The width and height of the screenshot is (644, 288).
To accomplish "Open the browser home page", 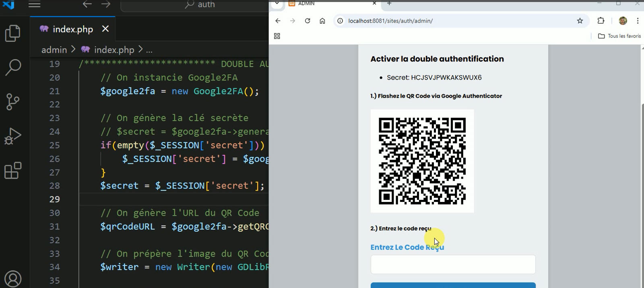I will point(322,21).
